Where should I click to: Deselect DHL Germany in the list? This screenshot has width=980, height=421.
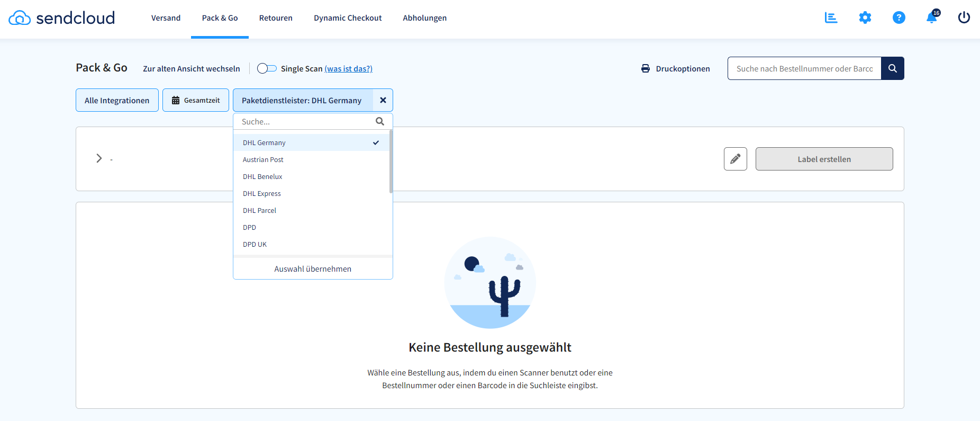[312, 142]
